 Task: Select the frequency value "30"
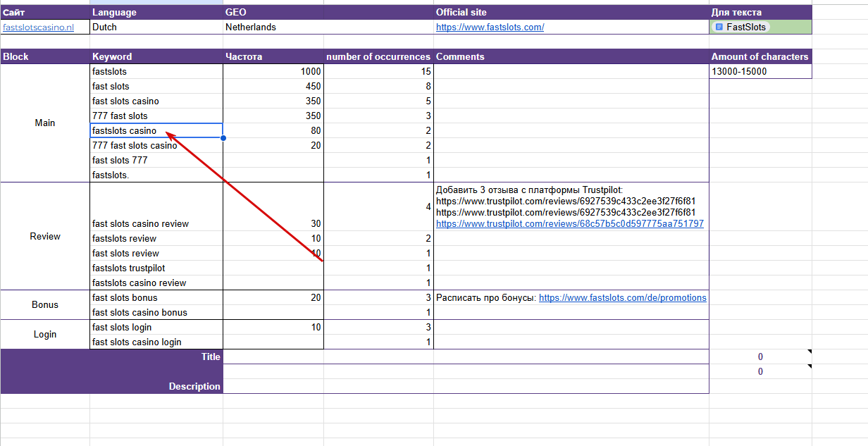(x=273, y=206)
